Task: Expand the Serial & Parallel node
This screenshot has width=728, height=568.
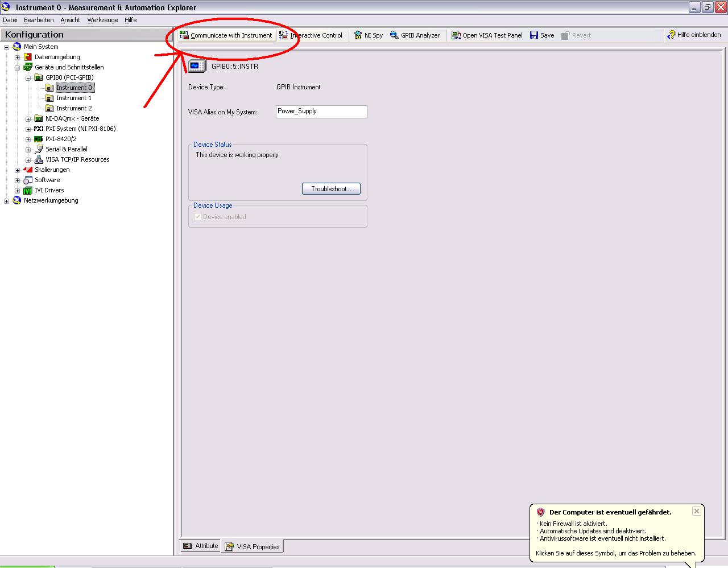Action: coord(28,150)
